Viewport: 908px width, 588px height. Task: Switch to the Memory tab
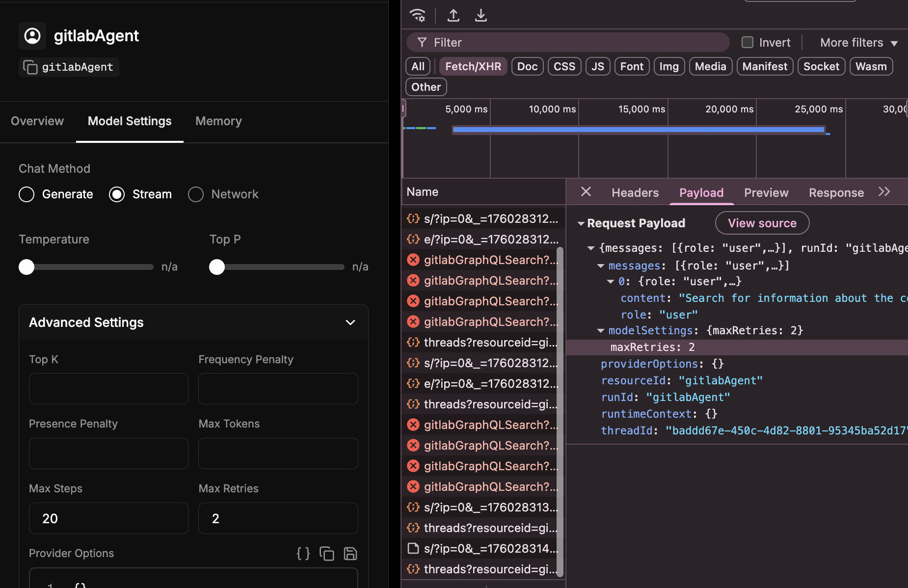pos(218,121)
